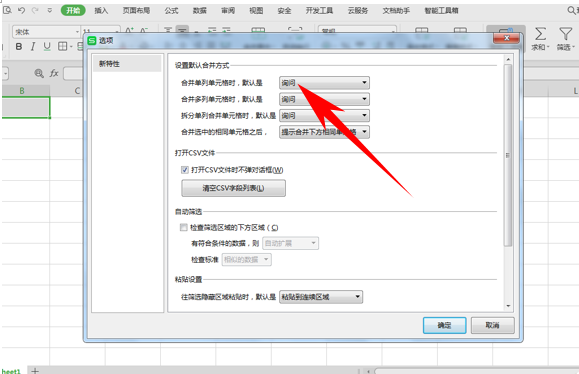Increase font size with A+ icon
This screenshot has height=374, width=579.
(x=130, y=30)
